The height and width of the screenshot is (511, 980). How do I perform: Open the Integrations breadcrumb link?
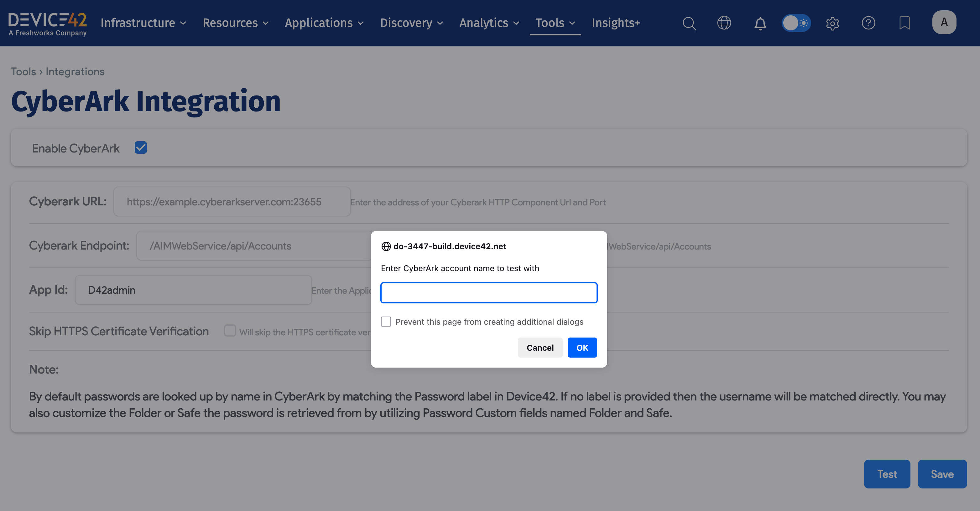[75, 71]
